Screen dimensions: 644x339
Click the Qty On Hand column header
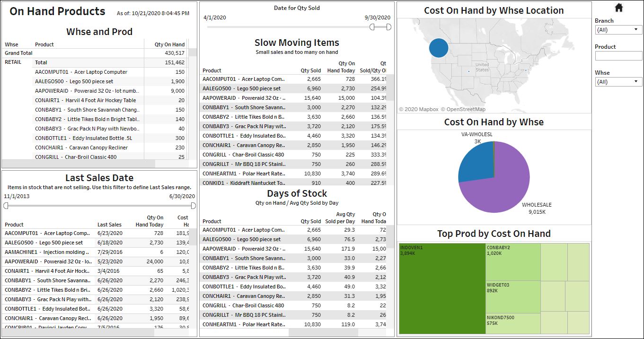169,44
